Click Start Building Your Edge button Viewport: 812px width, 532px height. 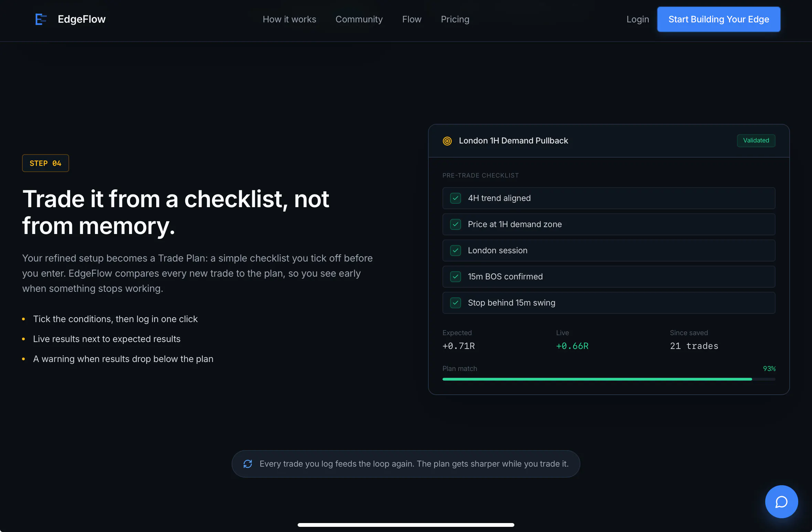(719, 19)
